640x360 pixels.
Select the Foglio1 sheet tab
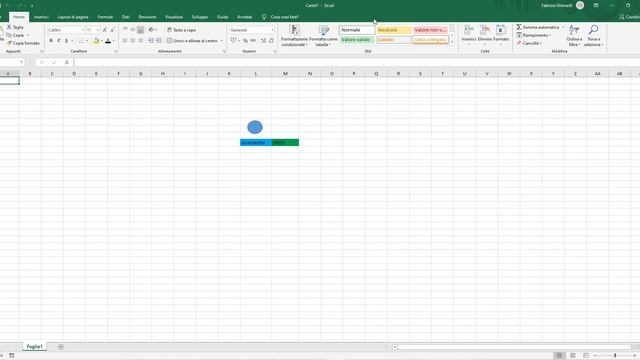point(34,347)
